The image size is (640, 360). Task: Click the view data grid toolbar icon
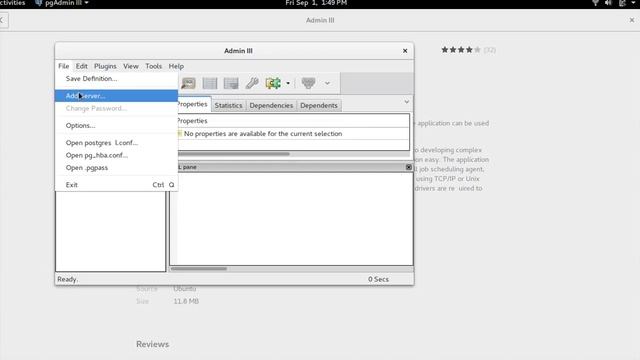pos(210,83)
